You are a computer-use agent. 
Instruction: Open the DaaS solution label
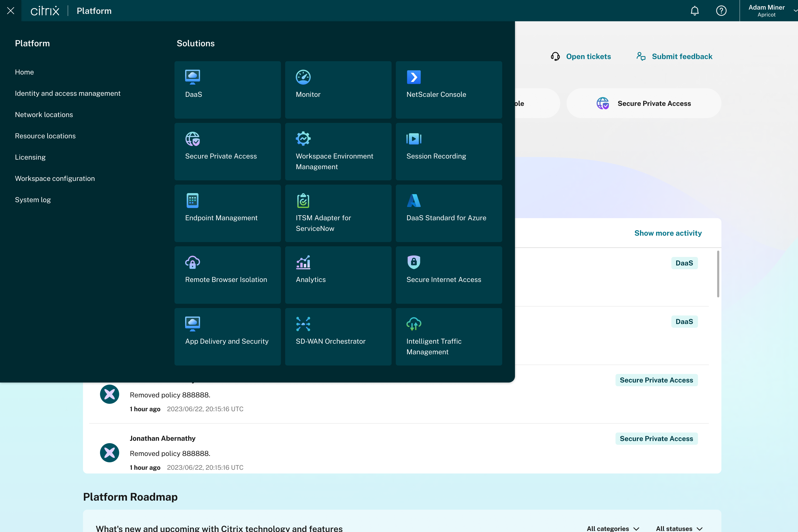pos(193,94)
